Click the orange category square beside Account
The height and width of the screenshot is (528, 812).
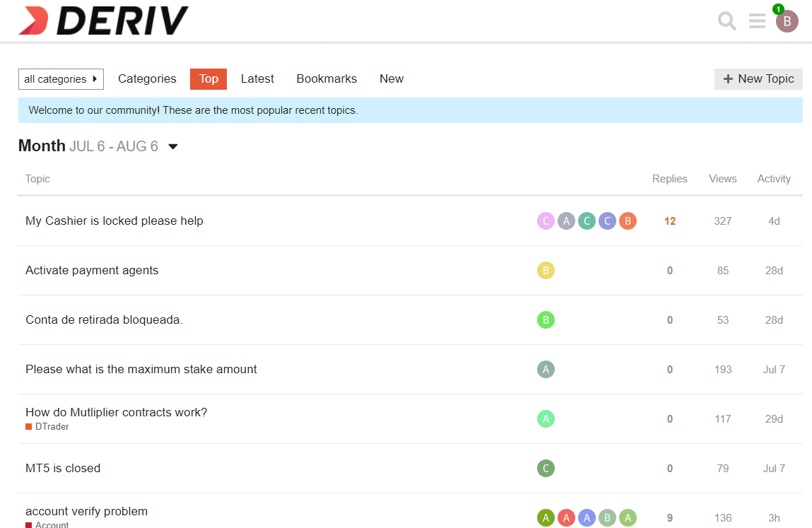[x=28, y=524]
